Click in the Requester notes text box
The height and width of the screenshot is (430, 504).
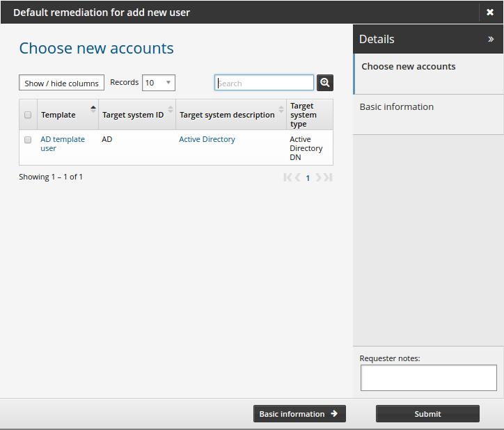point(428,378)
